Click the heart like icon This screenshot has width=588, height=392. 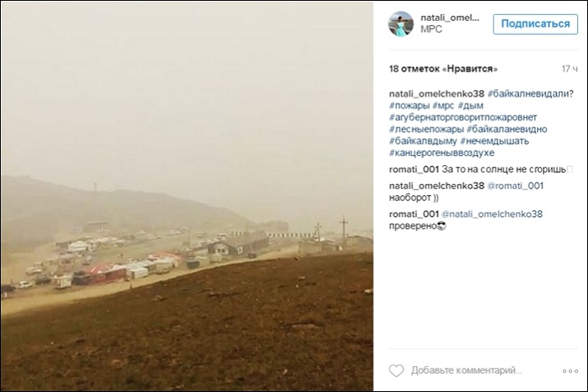[396, 370]
